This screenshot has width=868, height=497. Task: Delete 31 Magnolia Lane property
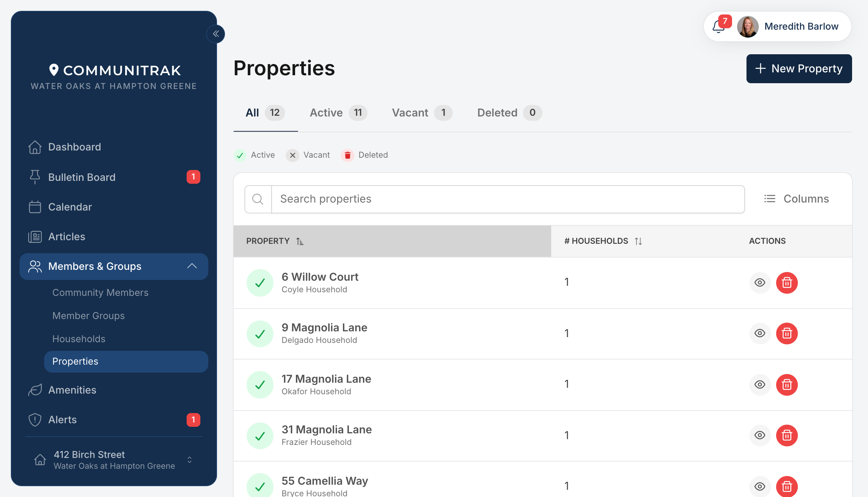787,435
